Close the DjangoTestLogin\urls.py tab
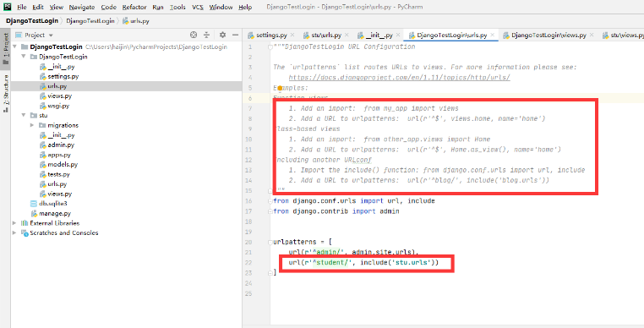The height and width of the screenshot is (328, 644). 493,36
